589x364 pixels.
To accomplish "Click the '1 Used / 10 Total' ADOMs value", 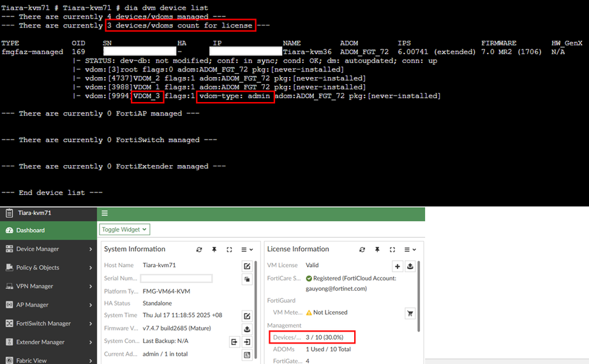I will pos(328,349).
